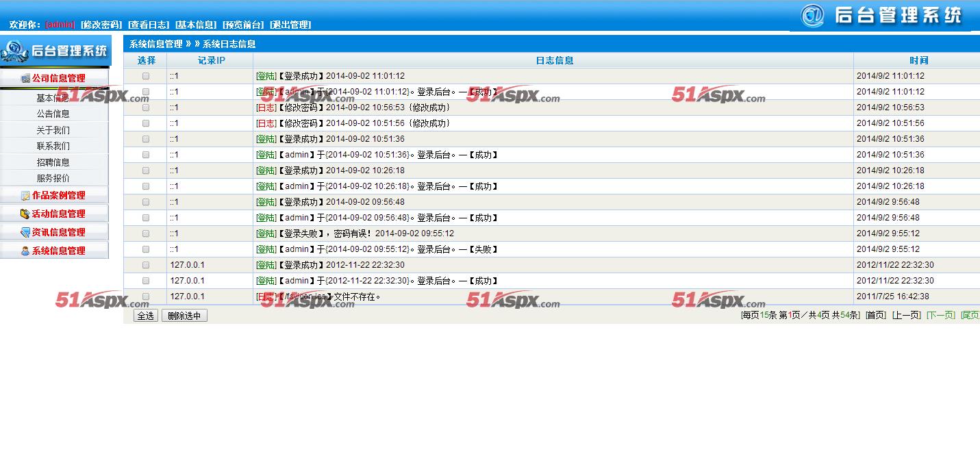This screenshot has height=467, width=980.
Task: Tick the checkbox for 文件不存在 log row
Action: [x=146, y=296]
